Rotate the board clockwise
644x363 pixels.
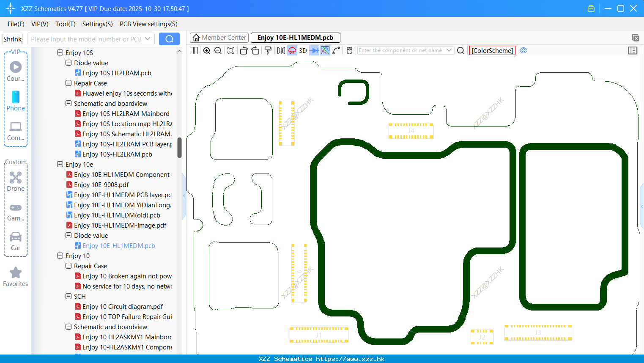click(x=255, y=50)
